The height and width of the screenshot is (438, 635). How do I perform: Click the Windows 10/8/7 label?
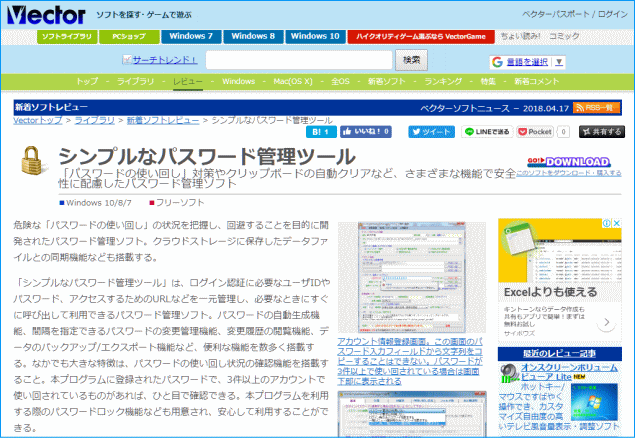99,203
